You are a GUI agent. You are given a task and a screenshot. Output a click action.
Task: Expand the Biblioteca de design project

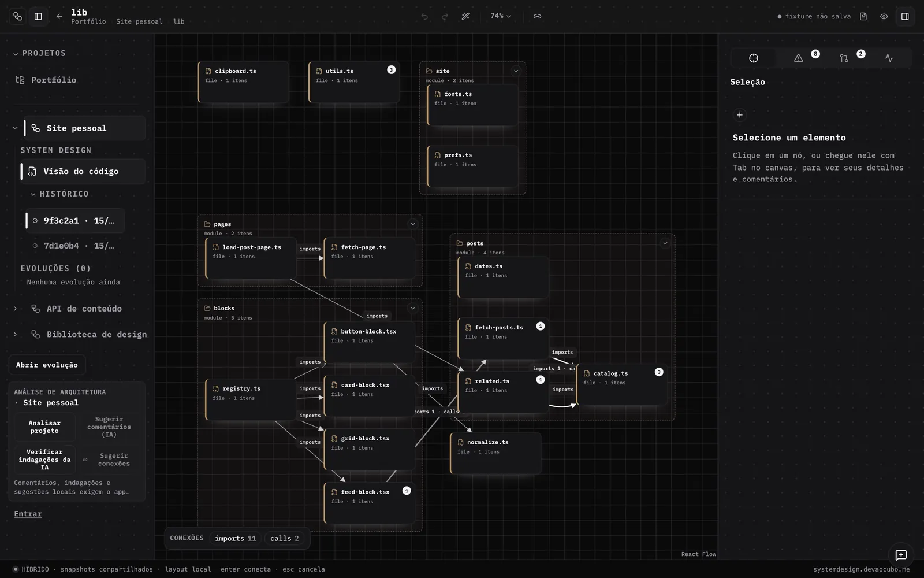click(15, 334)
